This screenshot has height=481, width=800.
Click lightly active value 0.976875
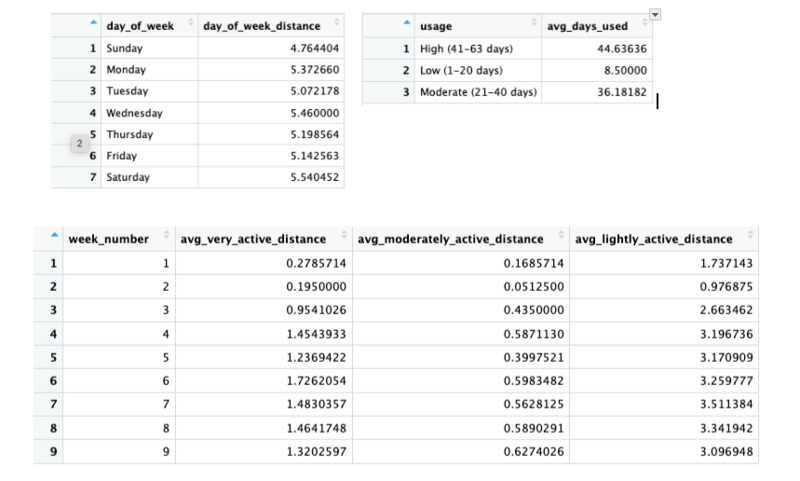tap(726, 287)
